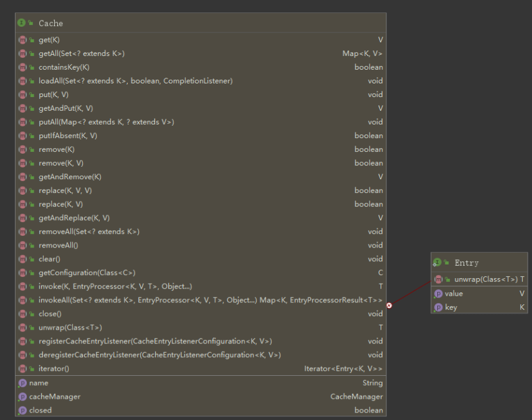Select the Entry node title
The image size is (532, 420).
467,263
